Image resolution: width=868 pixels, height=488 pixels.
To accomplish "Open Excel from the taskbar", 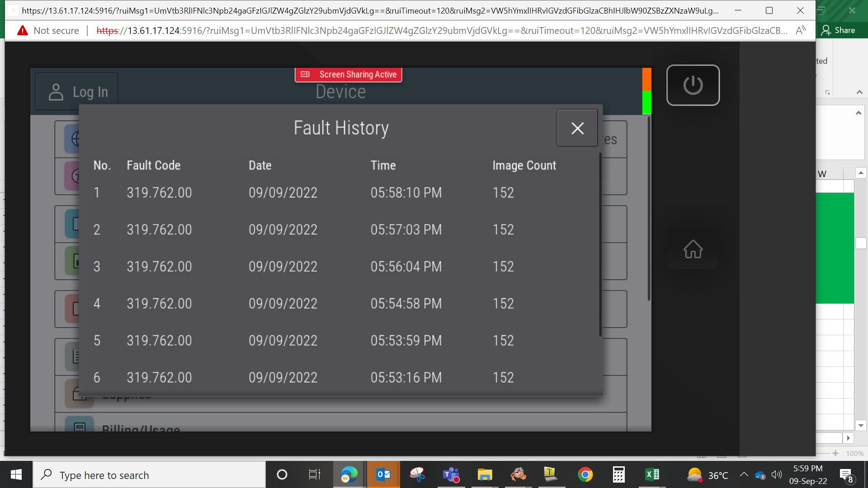I will 652,474.
